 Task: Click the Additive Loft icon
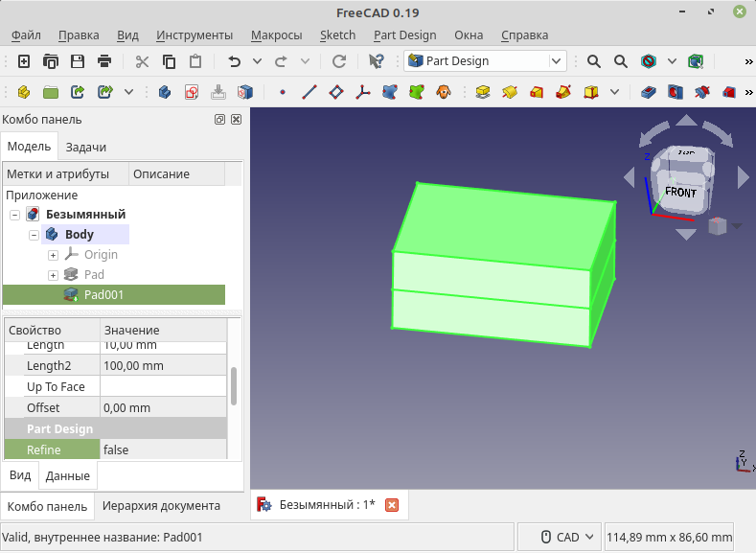[x=537, y=92]
